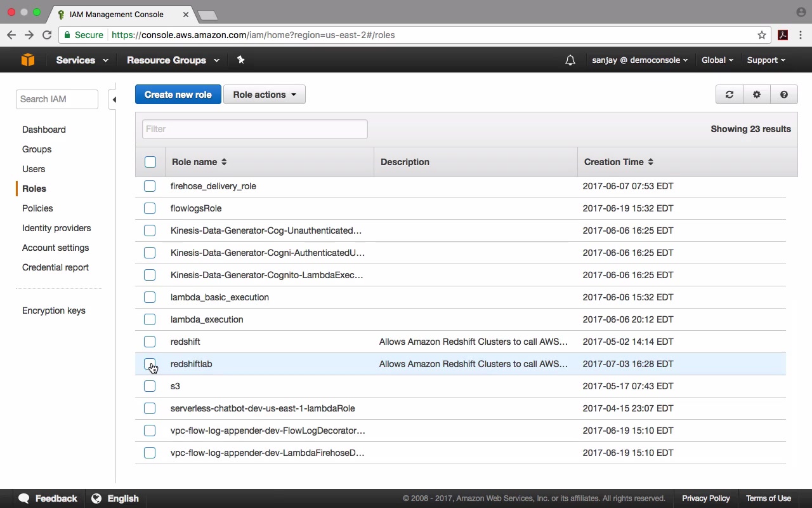Check the Kinesis-Data-Generator-Cog-Unauthenticated checkbox
The image size is (812, 508).
150,231
